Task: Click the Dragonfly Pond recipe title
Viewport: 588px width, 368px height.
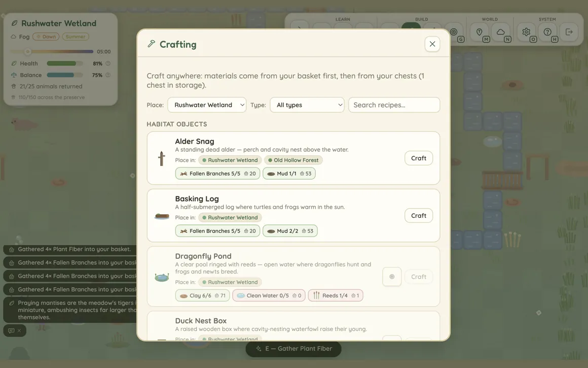Action: [203, 256]
